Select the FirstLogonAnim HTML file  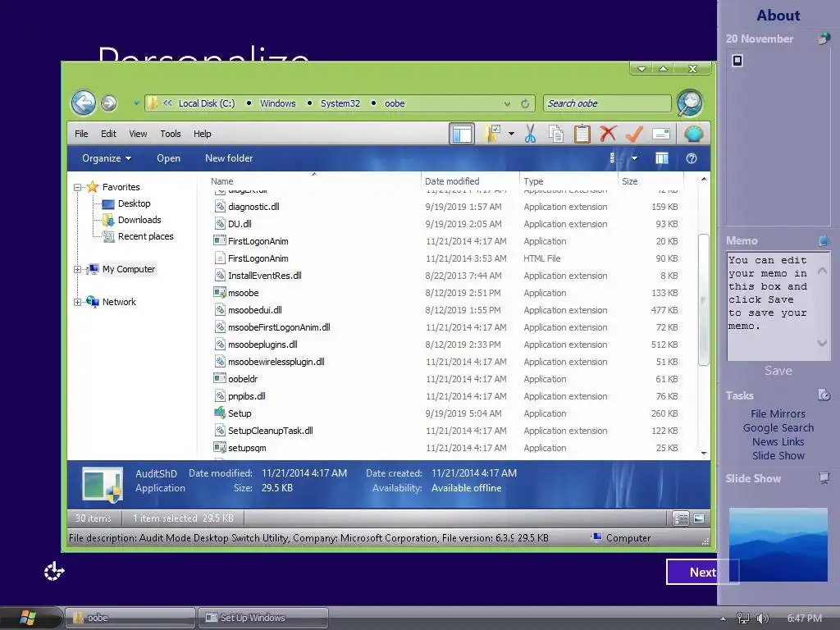click(x=258, y=258)
